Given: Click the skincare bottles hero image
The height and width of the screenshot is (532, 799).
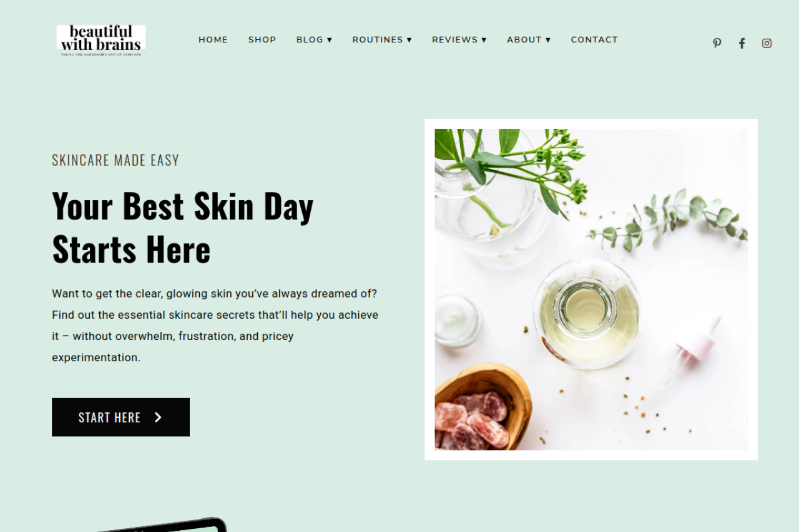Looking at the screenshot, I should (591, 289).
